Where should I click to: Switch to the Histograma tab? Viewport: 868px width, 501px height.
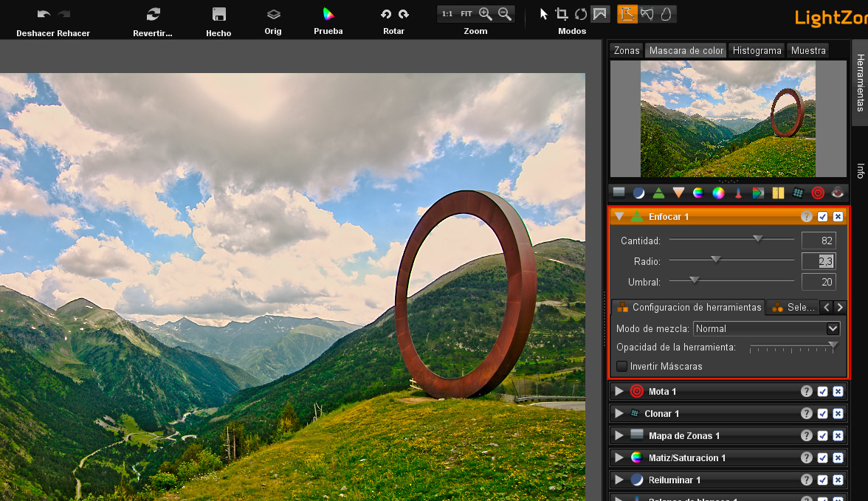pos(756,50)
